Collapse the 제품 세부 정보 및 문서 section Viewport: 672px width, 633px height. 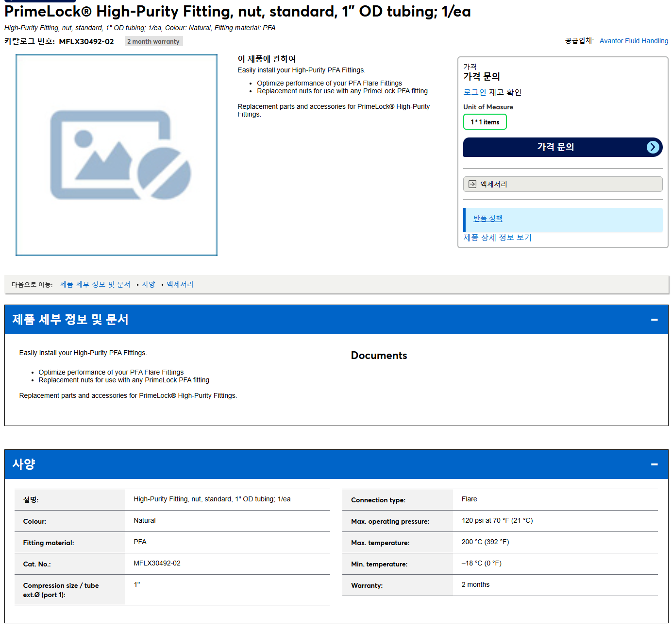point(654,320)
